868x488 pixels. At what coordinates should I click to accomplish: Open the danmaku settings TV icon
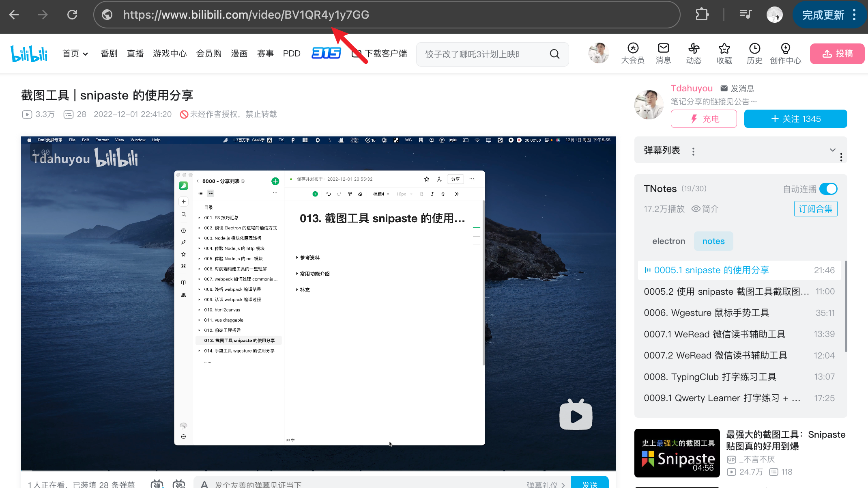pos(178,484)
